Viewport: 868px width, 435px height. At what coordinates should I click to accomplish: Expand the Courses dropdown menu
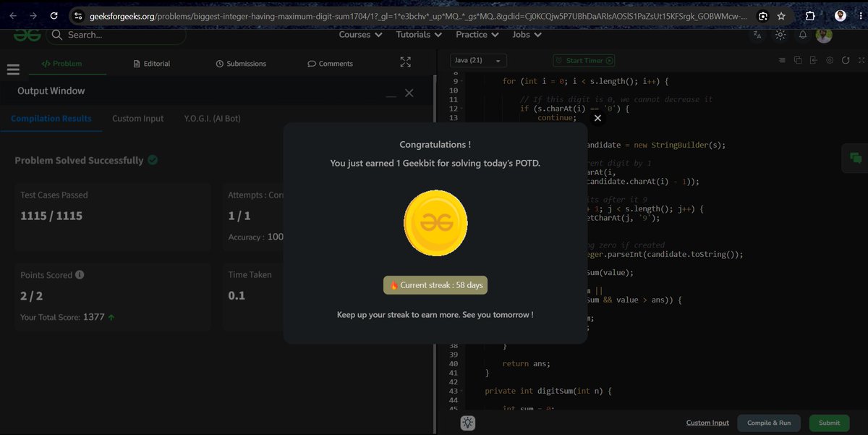coord(360,35)
